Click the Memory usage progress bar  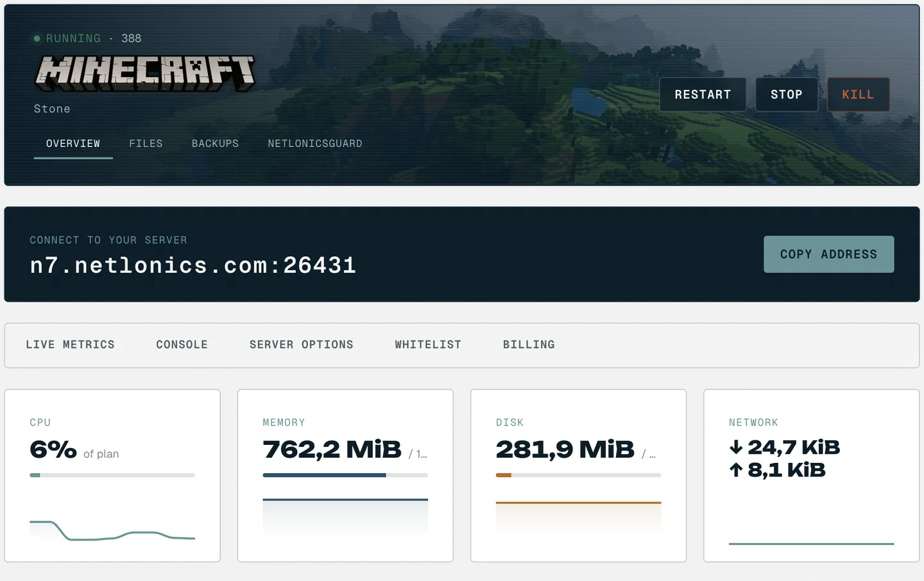click(345, 475)
